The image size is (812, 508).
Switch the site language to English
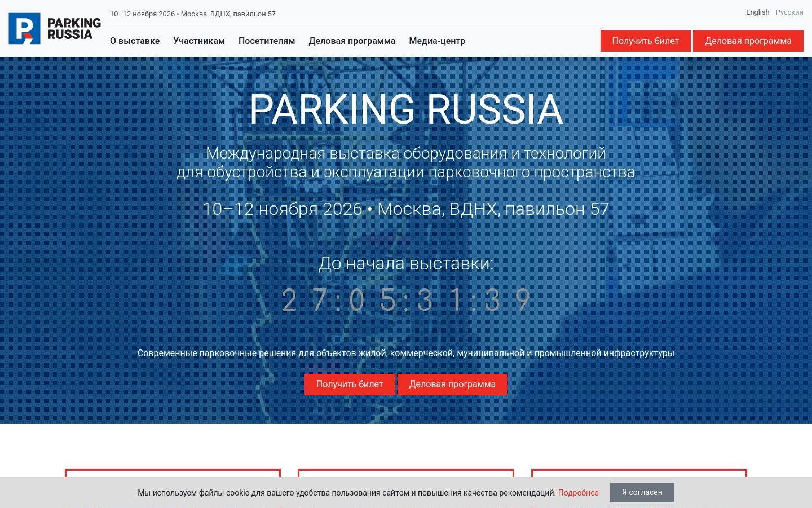coord(757,12)
